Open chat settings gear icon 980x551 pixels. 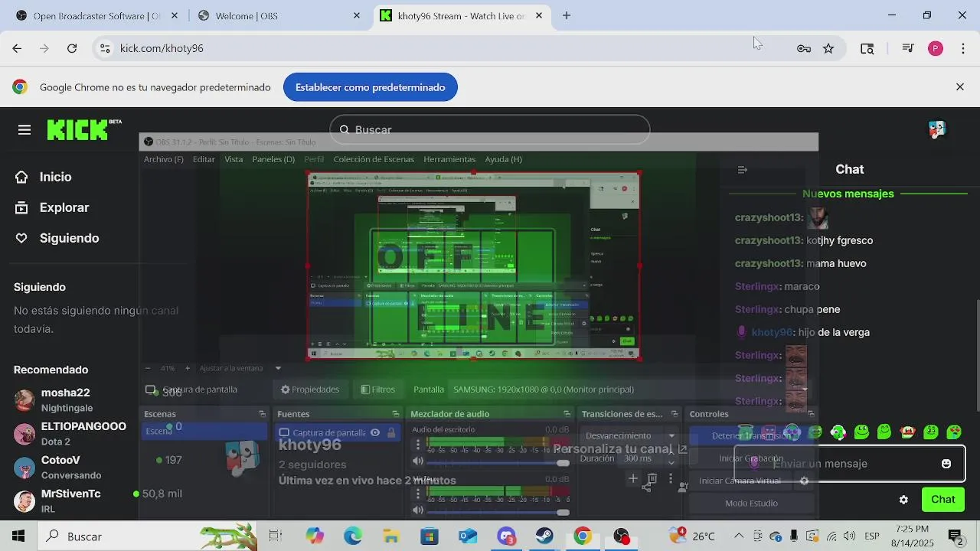[903, 500]
